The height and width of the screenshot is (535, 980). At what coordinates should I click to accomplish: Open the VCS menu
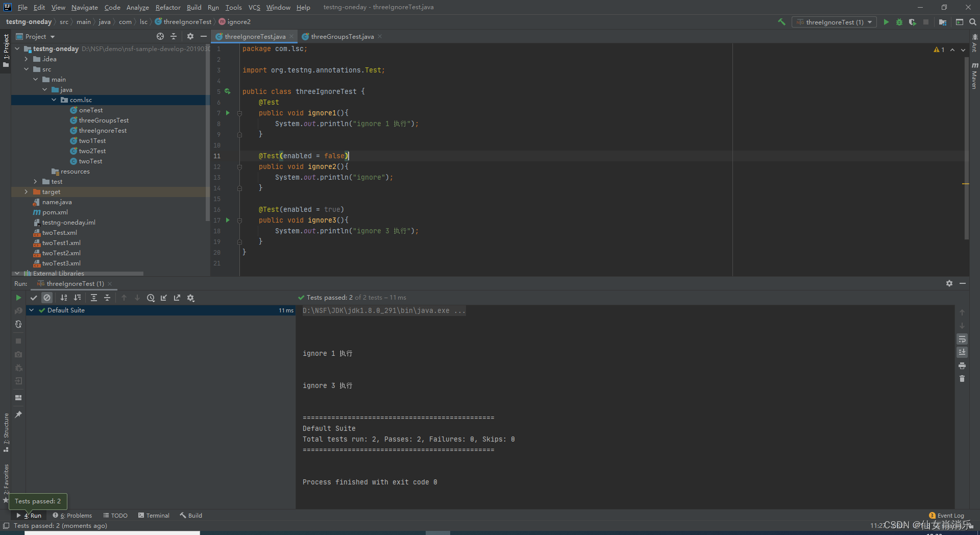(x=254, y=7)
